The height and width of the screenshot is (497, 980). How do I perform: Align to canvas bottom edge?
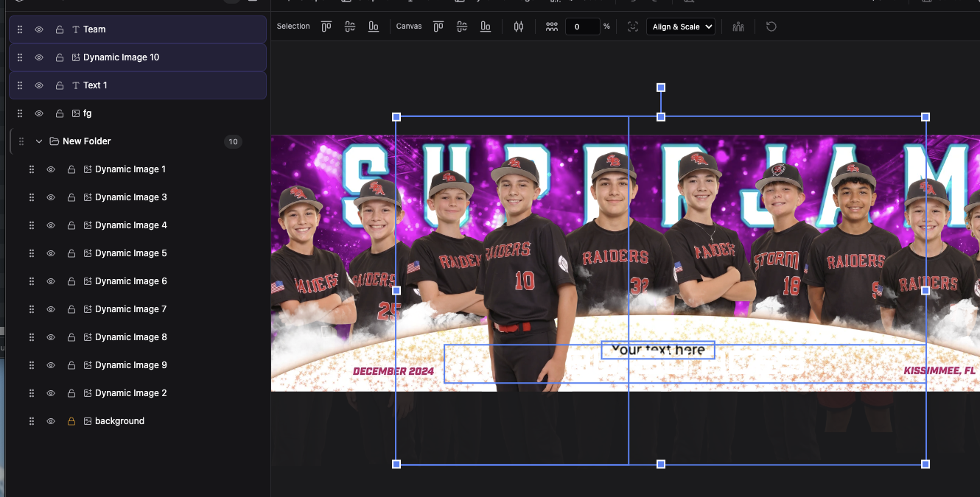tap(486, 27)
